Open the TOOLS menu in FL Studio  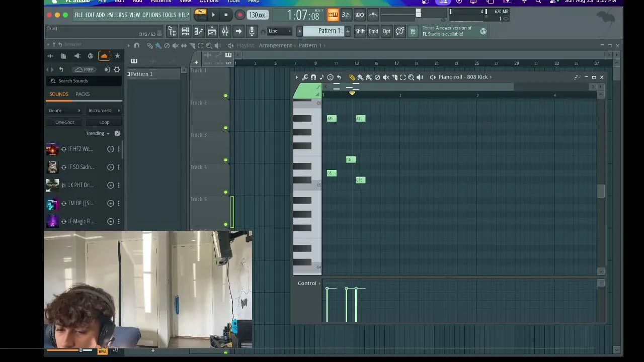(x=169, y=15)
